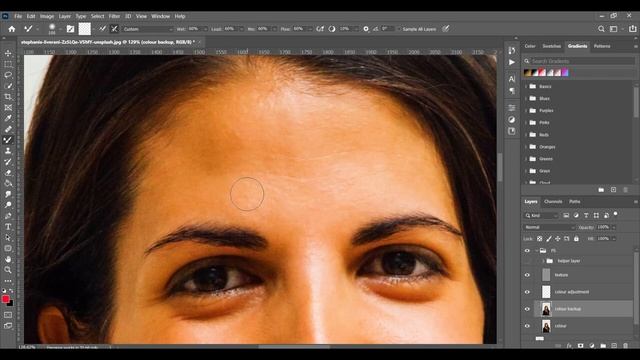640x360 pixels.
Task: Switch to the Paths tab
Action: coord(575,202)
